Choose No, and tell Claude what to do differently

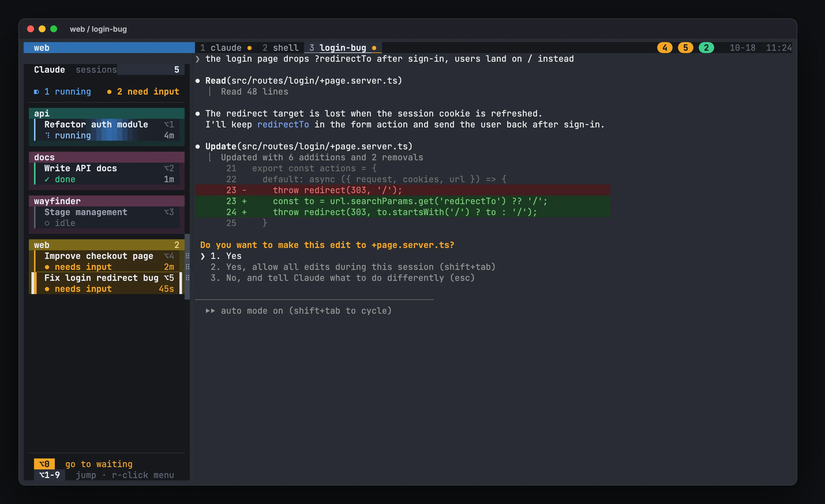pos(342,278)
